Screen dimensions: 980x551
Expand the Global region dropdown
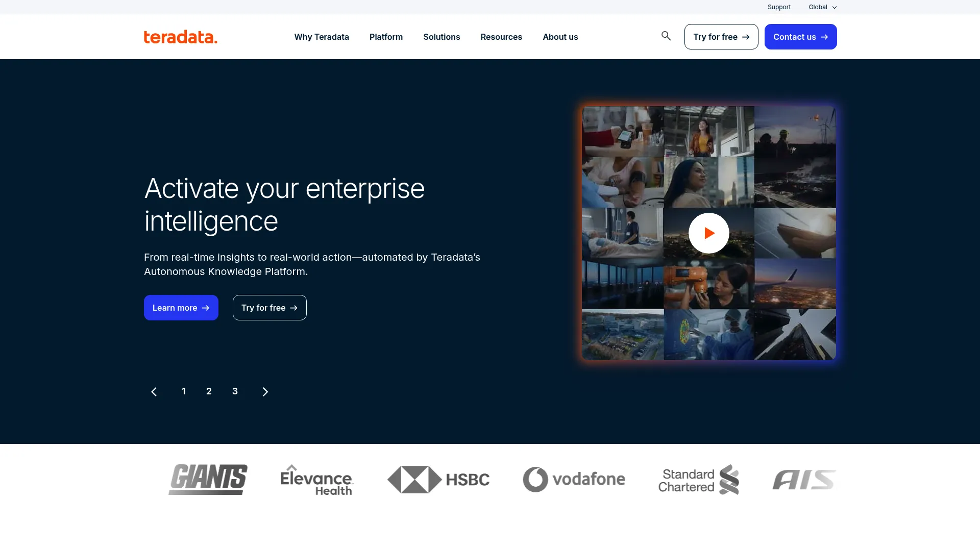click(822, 7)
